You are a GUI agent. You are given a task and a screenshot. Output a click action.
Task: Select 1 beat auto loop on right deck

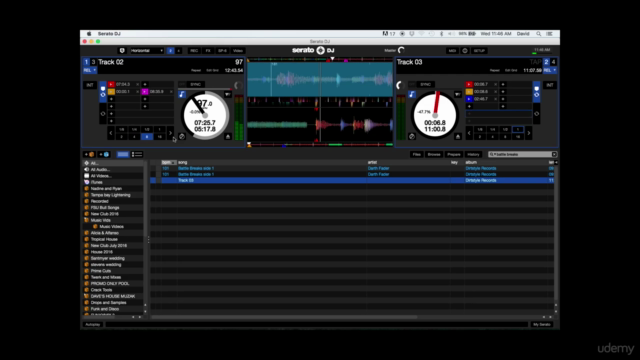coord(518,129)
